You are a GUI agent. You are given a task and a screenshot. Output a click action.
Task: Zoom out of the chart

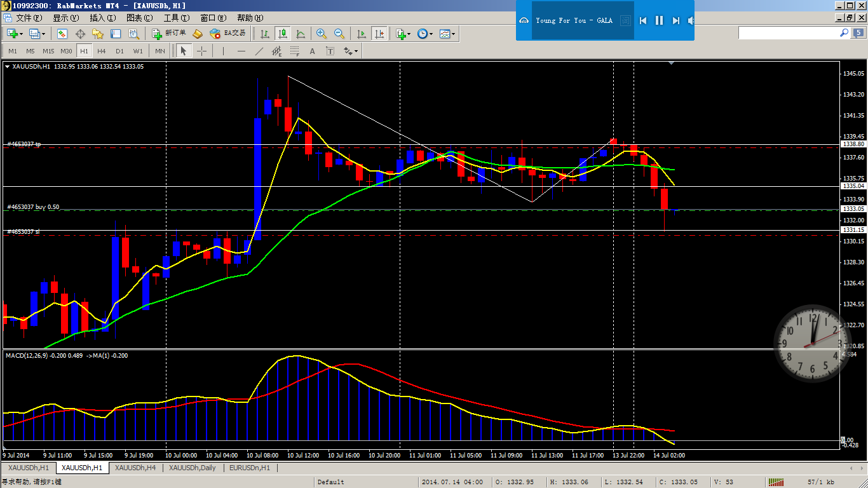tap(339, 34)
